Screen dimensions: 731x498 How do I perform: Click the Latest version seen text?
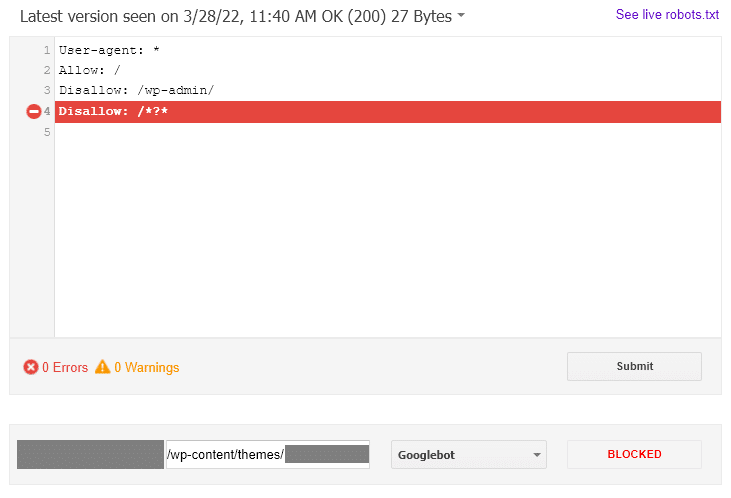pyautogui.click(x=236, y=16)
